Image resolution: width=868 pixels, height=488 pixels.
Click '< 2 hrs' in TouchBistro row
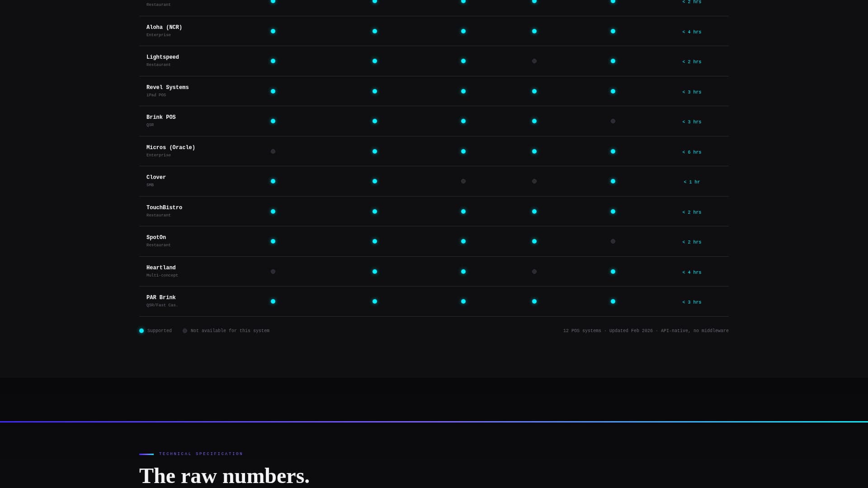(x=692, y=212)
